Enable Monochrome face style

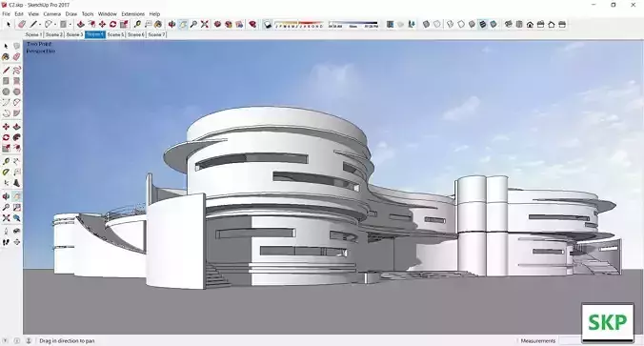pyautogui.click(x=493, y=25)
